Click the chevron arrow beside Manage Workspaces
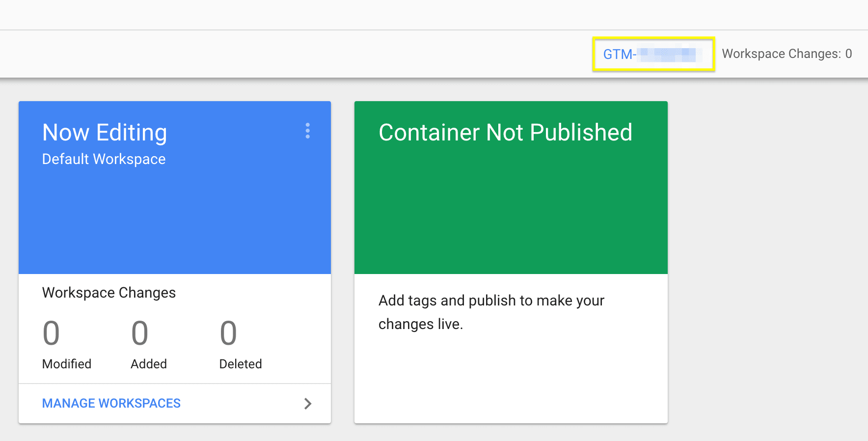The image size is (868, 441). tap(308, 404)
